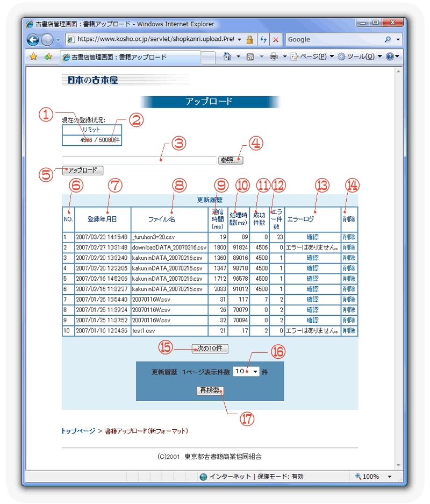Click the RSS feeds icon
This screenshot has width=430, height=504.
click(x=250, y=57)
